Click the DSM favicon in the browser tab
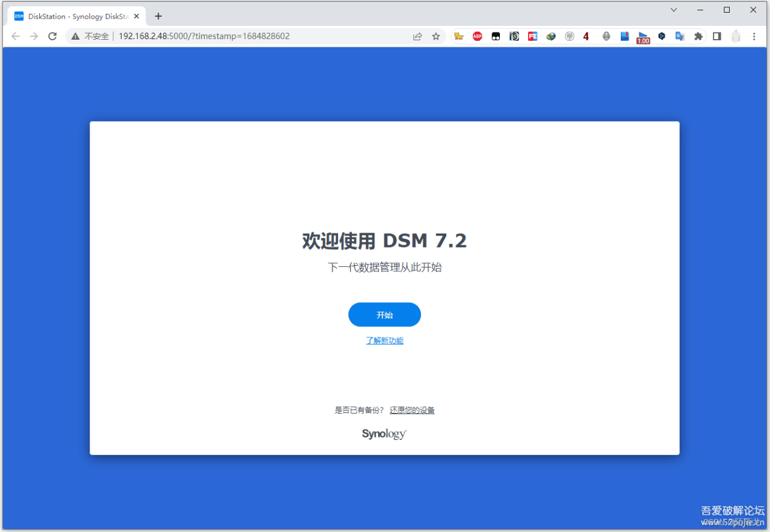The height and width of the screenshot is (532, 770). [x=19, y=16]
